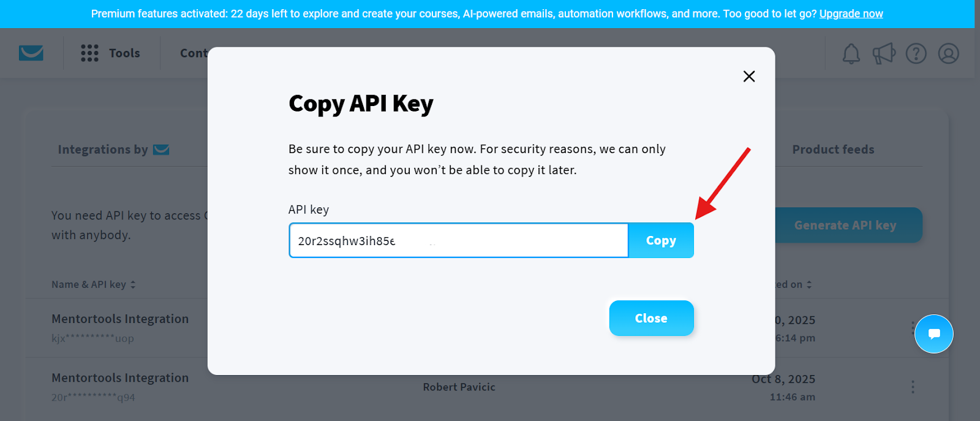This screenshot has height=421, width=980.
Task: Click the megaphone announcements icon
Action: click(x=884, y=54)
